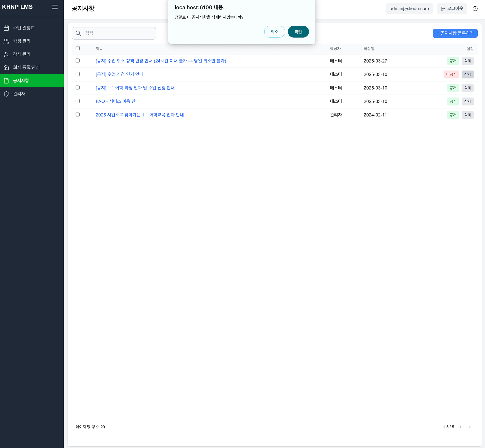Click the clock icon in header
The height and width of the screenshot is (448, 485).
tap(475, 9)
